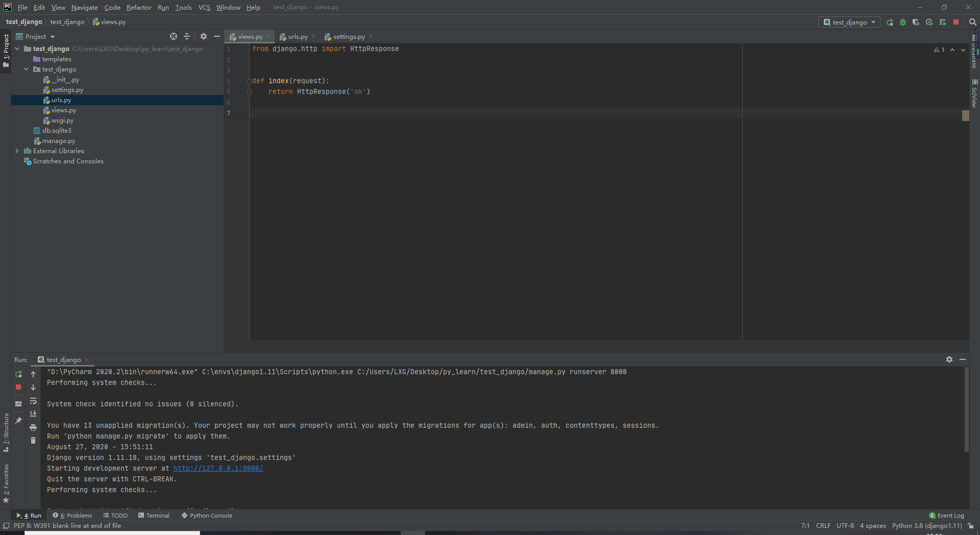The image size is (980, 535).
Task: Open Project panel settings gear
Action: (x=204, y=36)
